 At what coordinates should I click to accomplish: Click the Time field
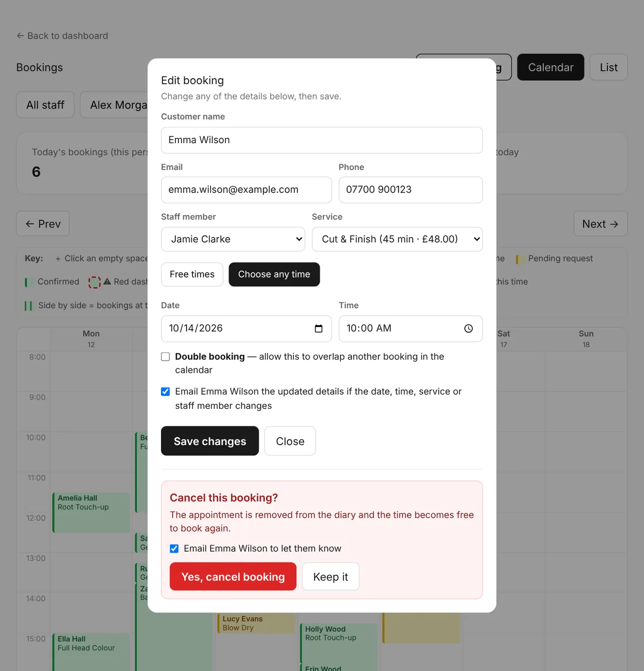(x=411, y=329)
